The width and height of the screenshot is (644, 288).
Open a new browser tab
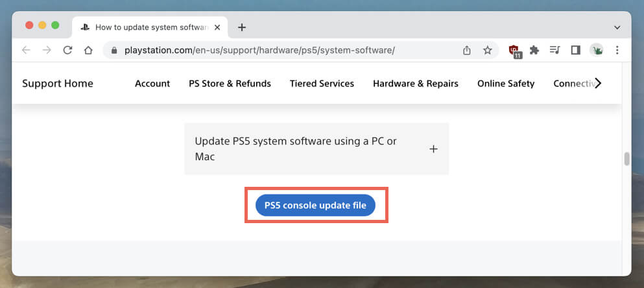(242, 27)
